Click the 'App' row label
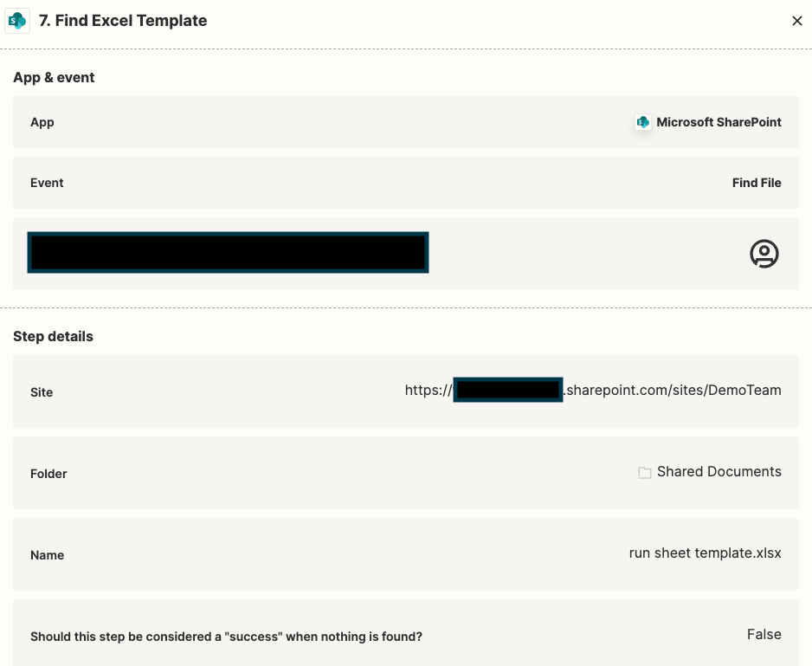This screenshot has height=666, width=812. pos(42,122)
